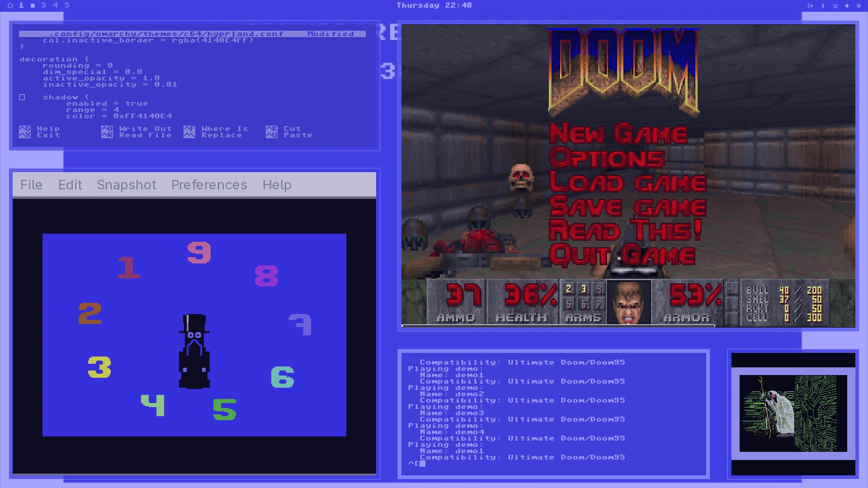Open the Edit menu
This screenshot has width=868, height=488.
pyautogui.click(x=70, y=185)
